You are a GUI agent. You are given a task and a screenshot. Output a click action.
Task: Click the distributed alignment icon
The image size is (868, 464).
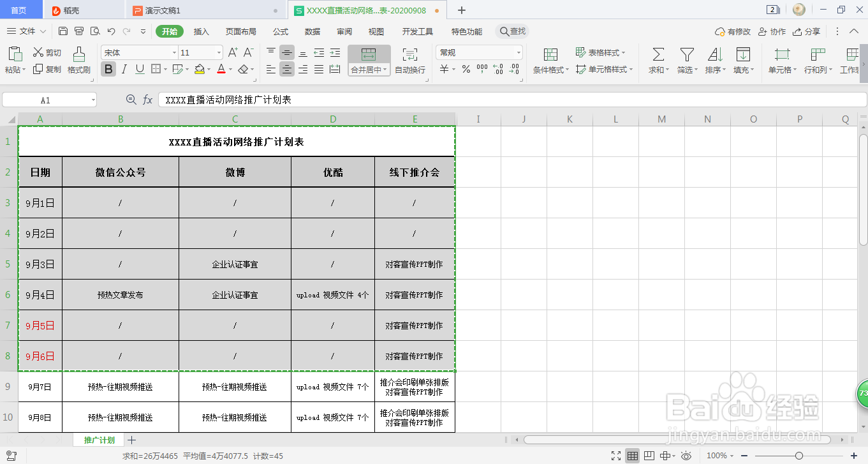coord(335,70)
